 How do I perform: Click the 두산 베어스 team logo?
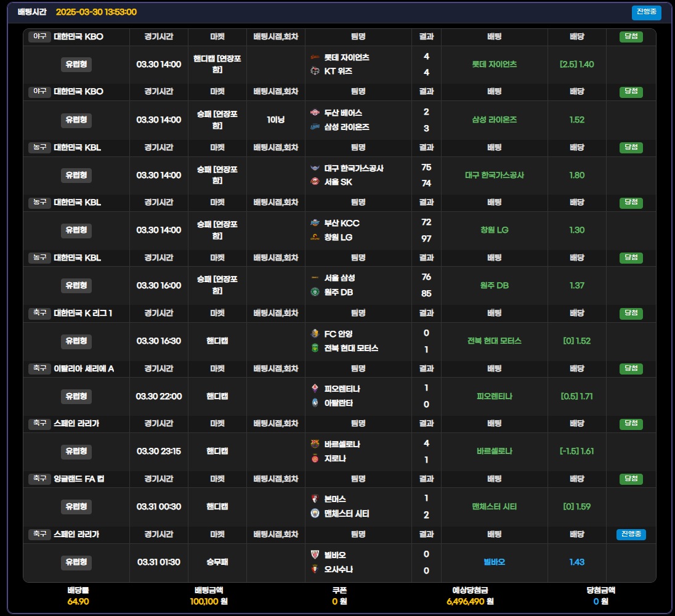point(315,113)
